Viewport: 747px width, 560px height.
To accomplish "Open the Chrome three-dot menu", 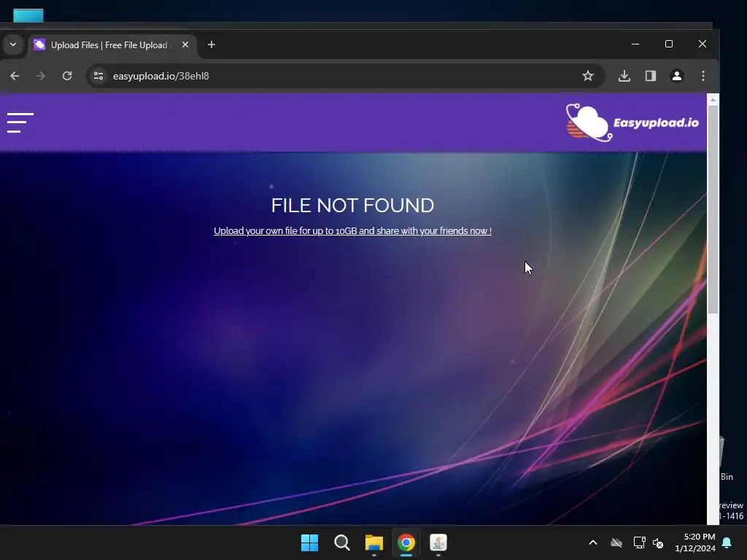I will pyautogui.click(x=703, y=76).
